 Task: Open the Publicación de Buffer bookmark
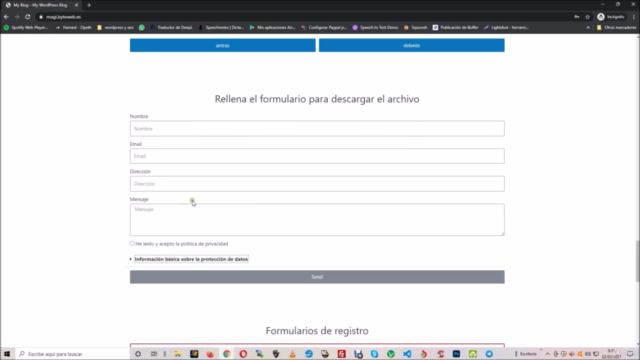click(x=456, y=27)
